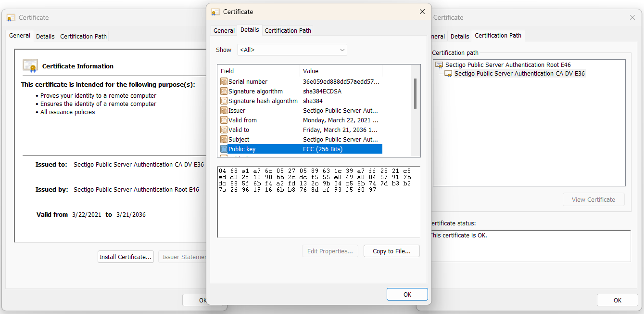Viewport: 644px width, 314px height.
Task: Click inside the public key hex value box
Action: [318, 202]
